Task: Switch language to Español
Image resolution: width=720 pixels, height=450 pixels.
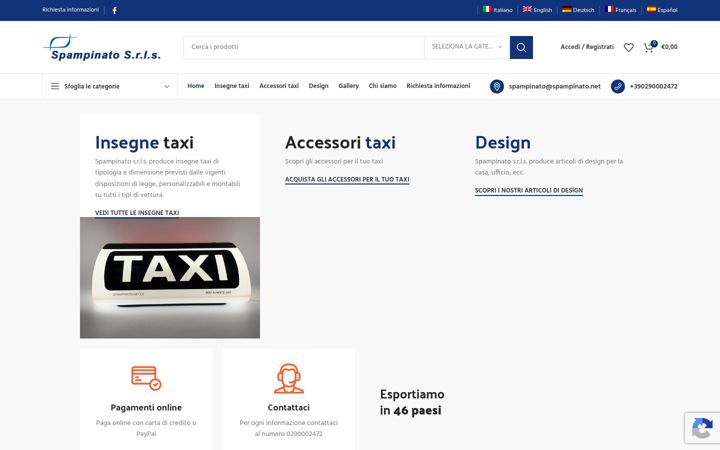Action: click(667, 10)
